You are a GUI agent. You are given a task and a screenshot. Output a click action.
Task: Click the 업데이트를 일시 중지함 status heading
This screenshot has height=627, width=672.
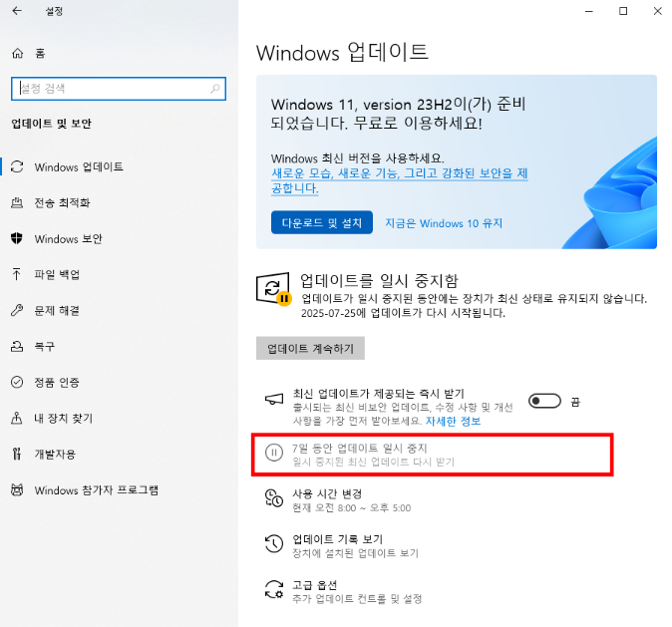click(x=379, y=281)
